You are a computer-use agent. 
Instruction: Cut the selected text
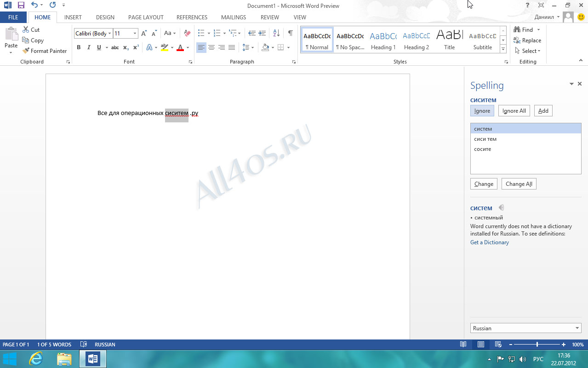(31, 29)
